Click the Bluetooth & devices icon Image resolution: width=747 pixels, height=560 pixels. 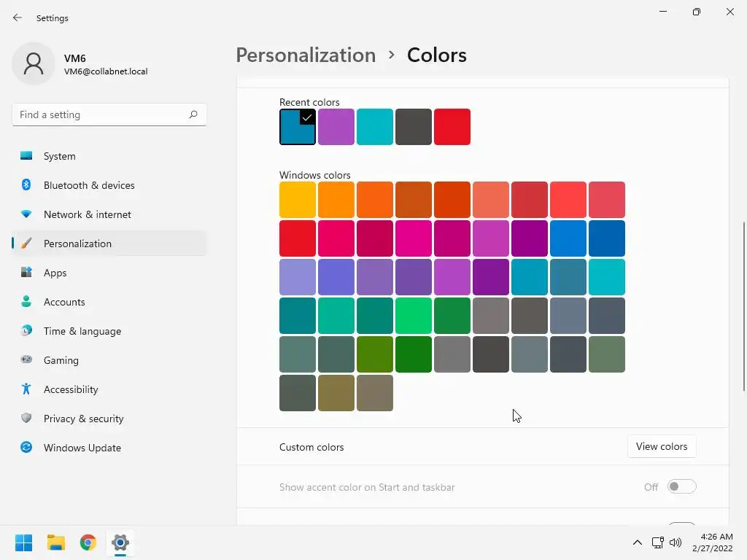(x=26, y=185)
